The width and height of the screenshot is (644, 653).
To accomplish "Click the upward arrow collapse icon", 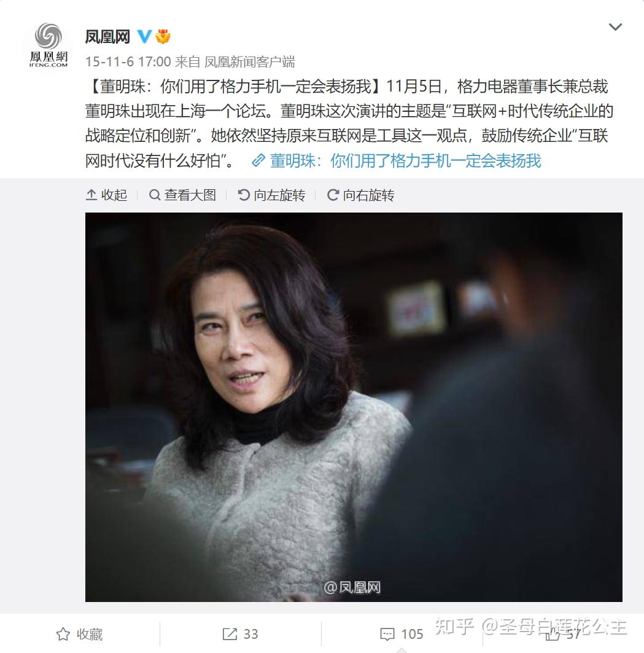I will tap(91, 195).
